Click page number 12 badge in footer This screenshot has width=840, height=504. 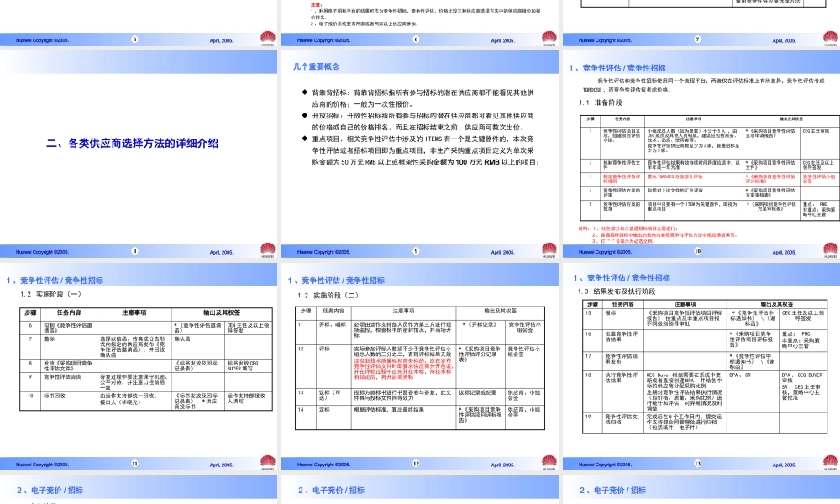coord(416,464)
